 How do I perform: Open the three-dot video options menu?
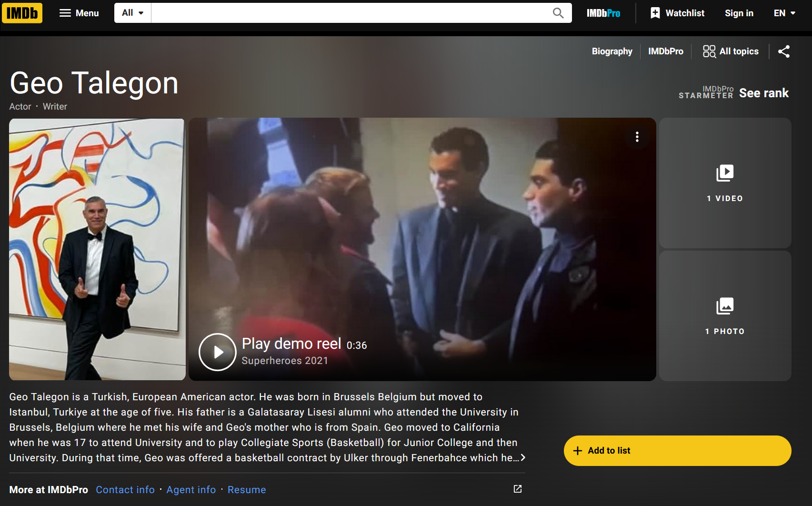[x=637, y=137]
